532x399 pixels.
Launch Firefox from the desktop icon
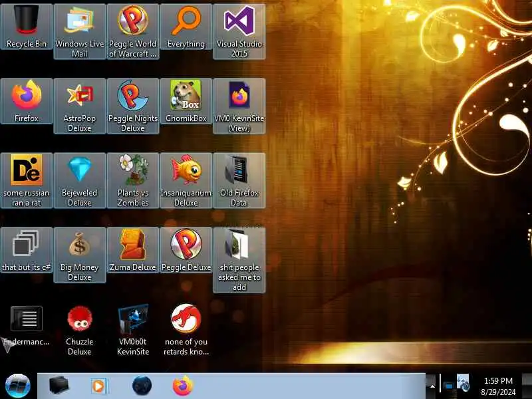(x=27, y=101)
